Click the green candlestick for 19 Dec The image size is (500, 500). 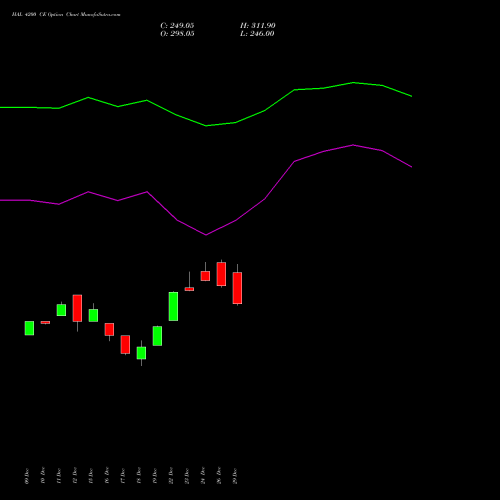(157, 336)
